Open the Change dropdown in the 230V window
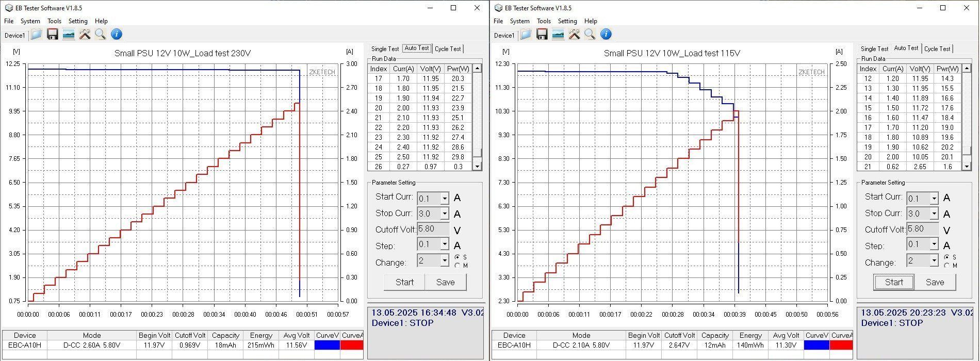The height and width of the screenshot is (361, 980). pyautogui.click(x=444, y=261)
